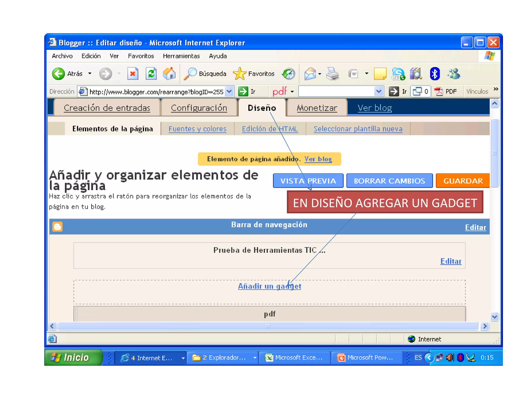
Task: Open the Research books icon
Action: 416,74
